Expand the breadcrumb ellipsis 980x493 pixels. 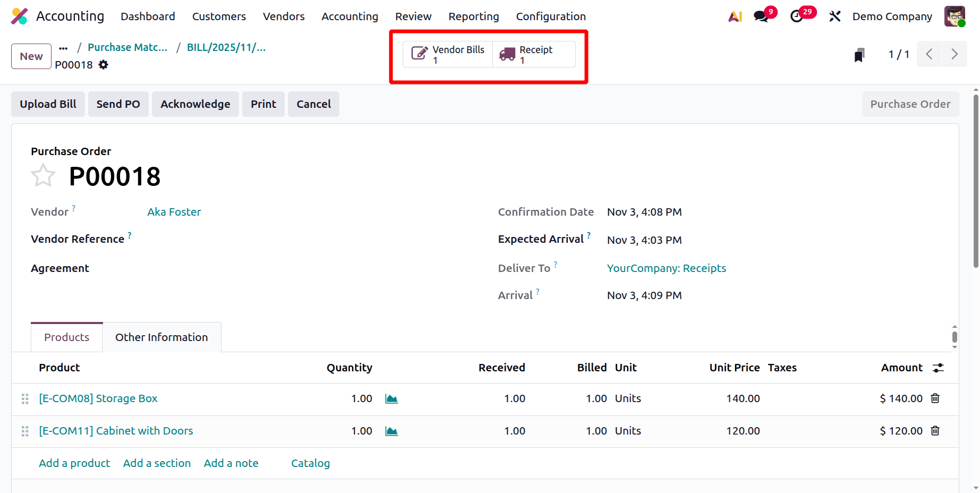click(63, 47)
